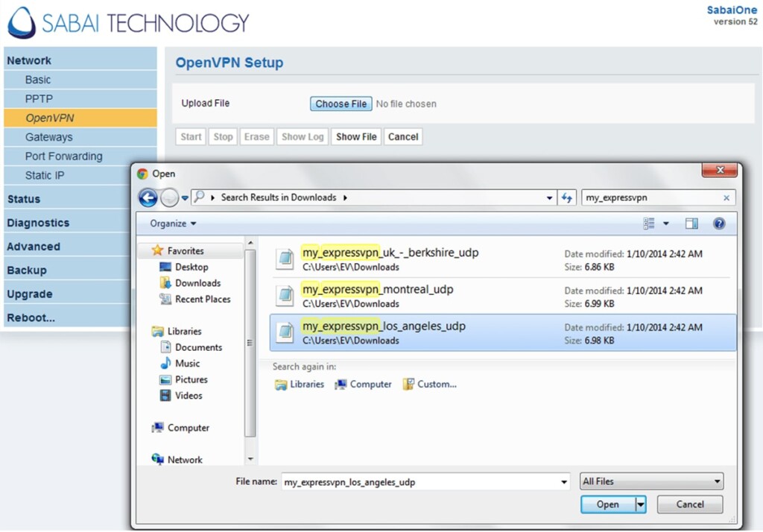Open the Network menu section

pyautogui.click(x=80, y=60)
